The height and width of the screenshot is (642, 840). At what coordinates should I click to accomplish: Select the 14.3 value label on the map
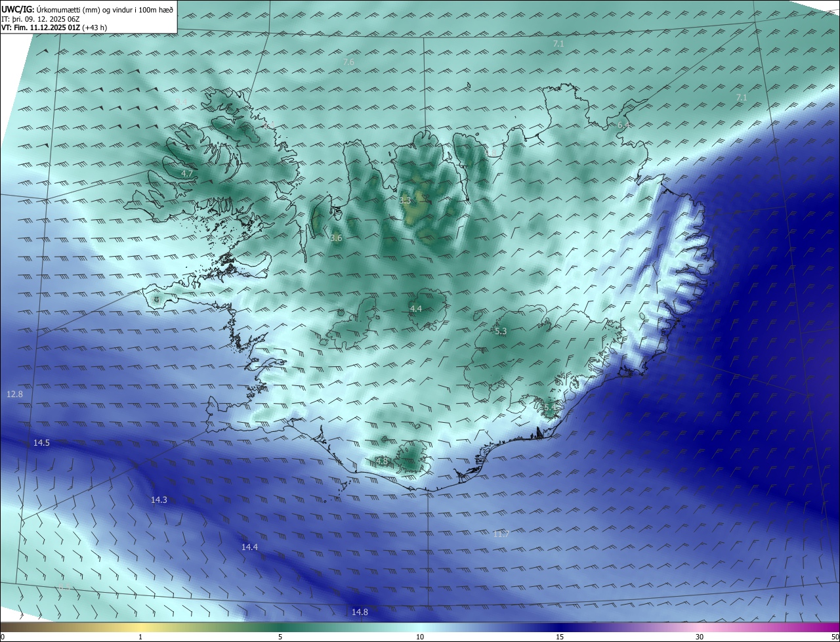tap(159, 500)
